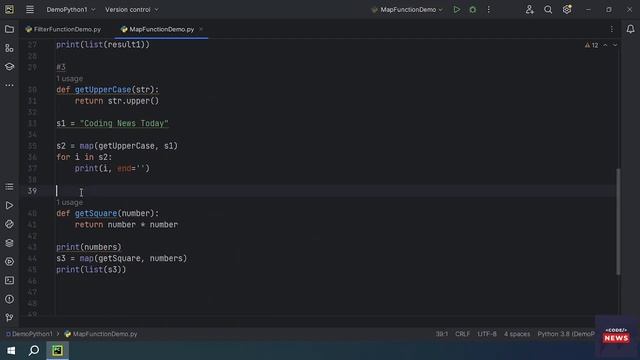This screenshot has width=640, height=360.
Task: Open the Version control dropdown
Action: click(131, 9)
